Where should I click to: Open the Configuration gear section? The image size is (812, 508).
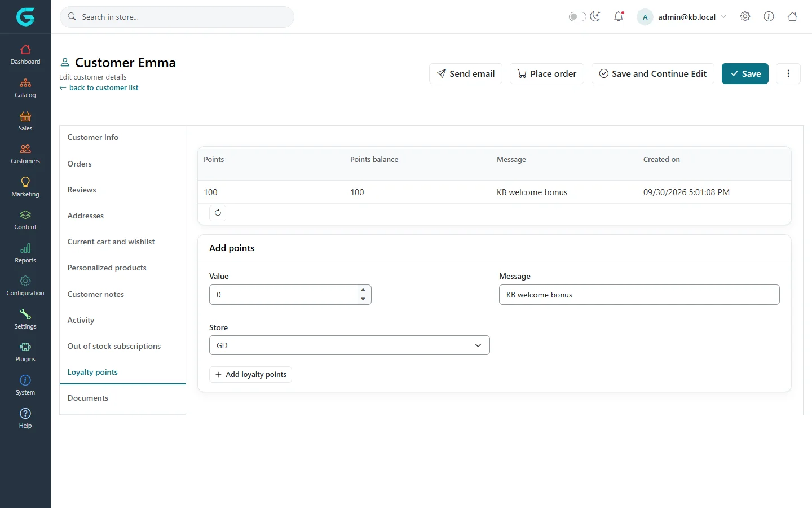pos(25,286)
